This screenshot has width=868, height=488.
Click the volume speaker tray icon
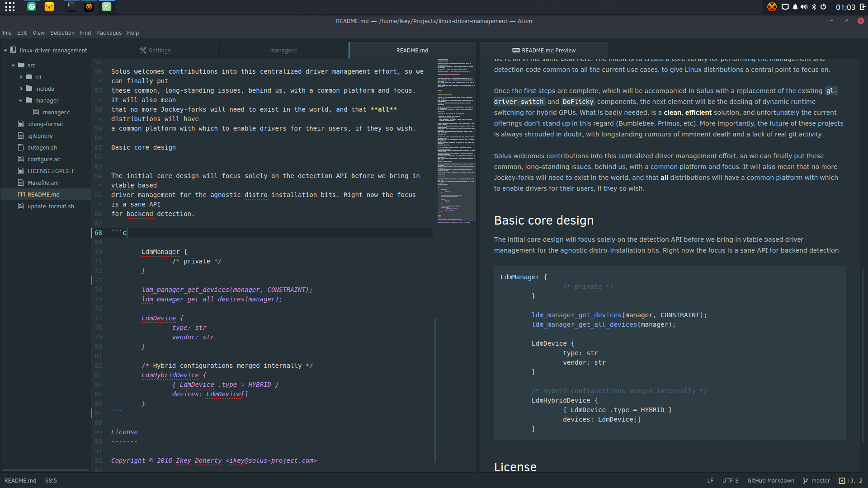coord(804,7)
